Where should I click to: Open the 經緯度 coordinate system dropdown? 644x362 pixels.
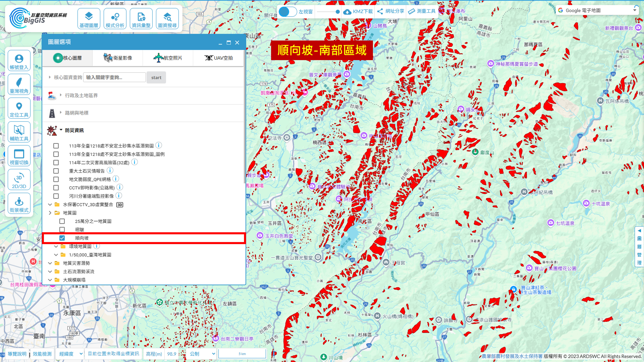(x=70, y=354)
